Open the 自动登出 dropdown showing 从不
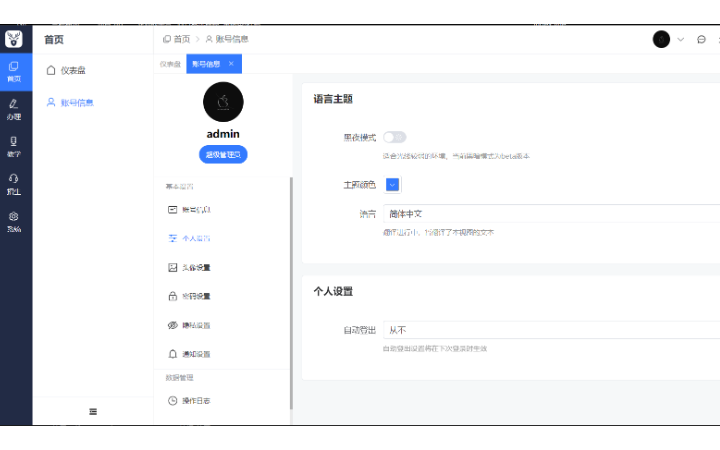This screenshot has width=720, height=450. 550,330
